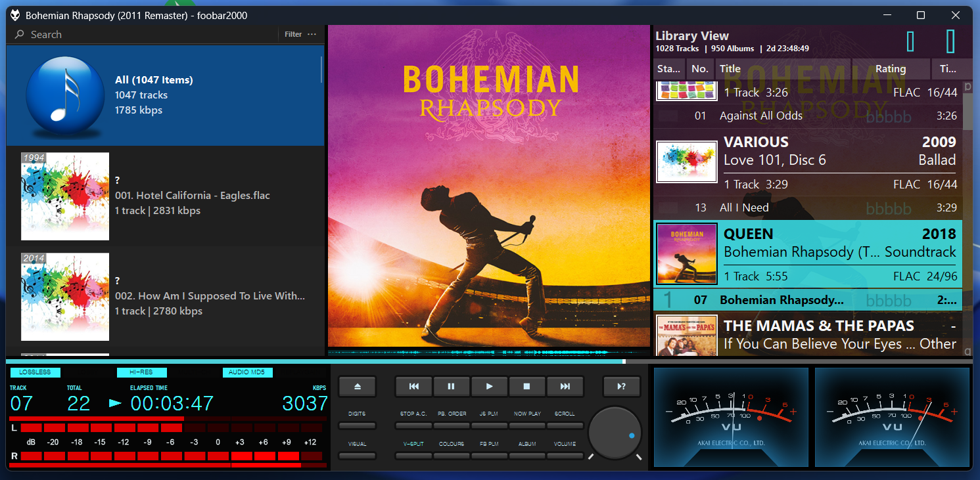Toggle the V-SPLIT button

(413, 456)
